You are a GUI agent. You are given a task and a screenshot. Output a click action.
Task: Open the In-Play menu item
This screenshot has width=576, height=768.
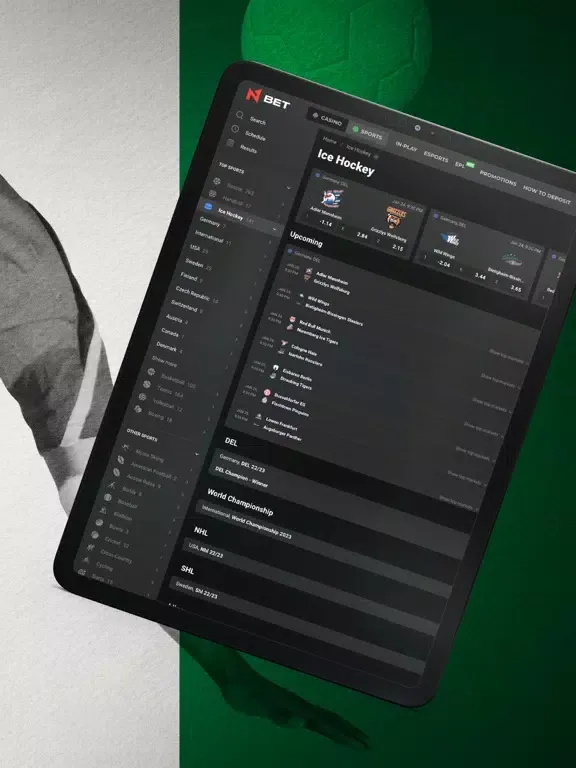tap(406, 146)
